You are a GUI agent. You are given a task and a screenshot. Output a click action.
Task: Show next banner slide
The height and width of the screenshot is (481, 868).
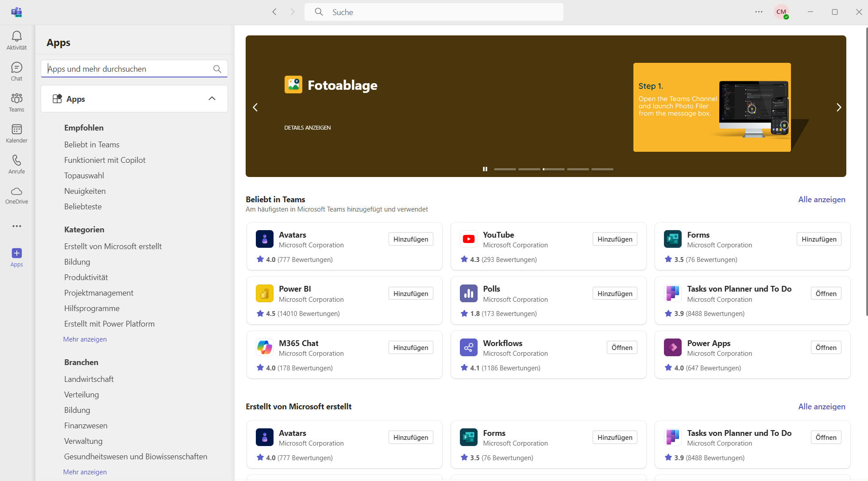point(838,107)
